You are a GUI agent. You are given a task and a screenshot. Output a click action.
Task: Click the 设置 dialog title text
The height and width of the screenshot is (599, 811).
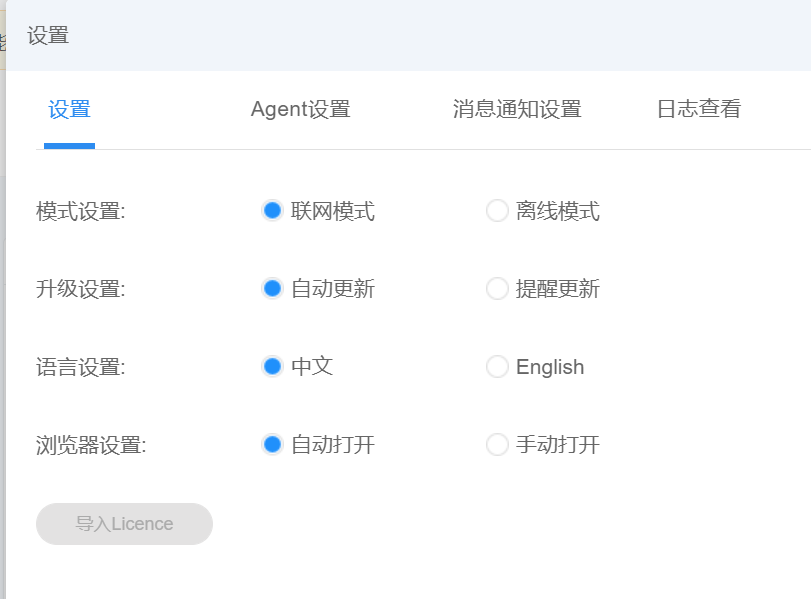tap(48, 36)
